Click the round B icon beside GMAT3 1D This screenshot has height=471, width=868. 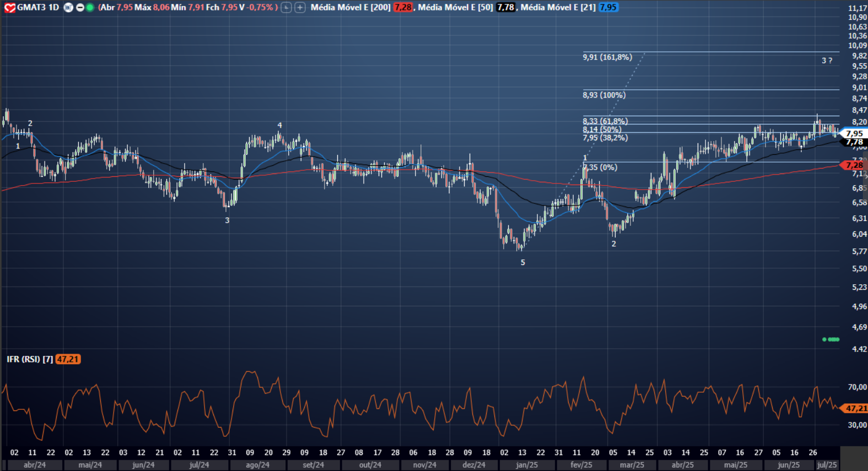pos(68,8)
